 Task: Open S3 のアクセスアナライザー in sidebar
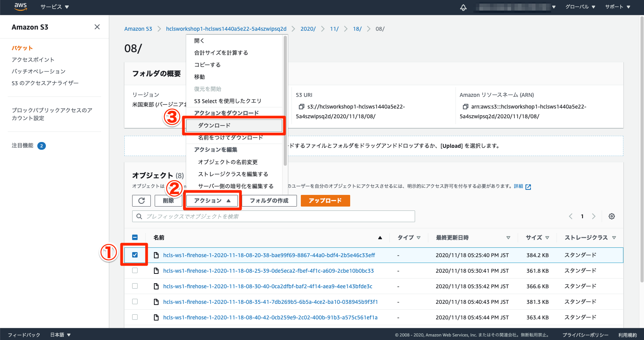click(45, 83)
